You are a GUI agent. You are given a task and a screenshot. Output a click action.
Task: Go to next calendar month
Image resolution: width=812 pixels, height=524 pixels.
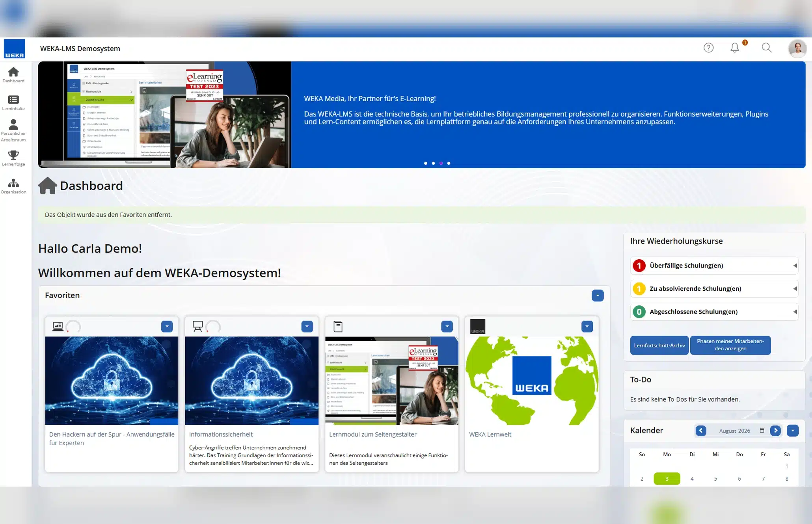tap(775, 431)
